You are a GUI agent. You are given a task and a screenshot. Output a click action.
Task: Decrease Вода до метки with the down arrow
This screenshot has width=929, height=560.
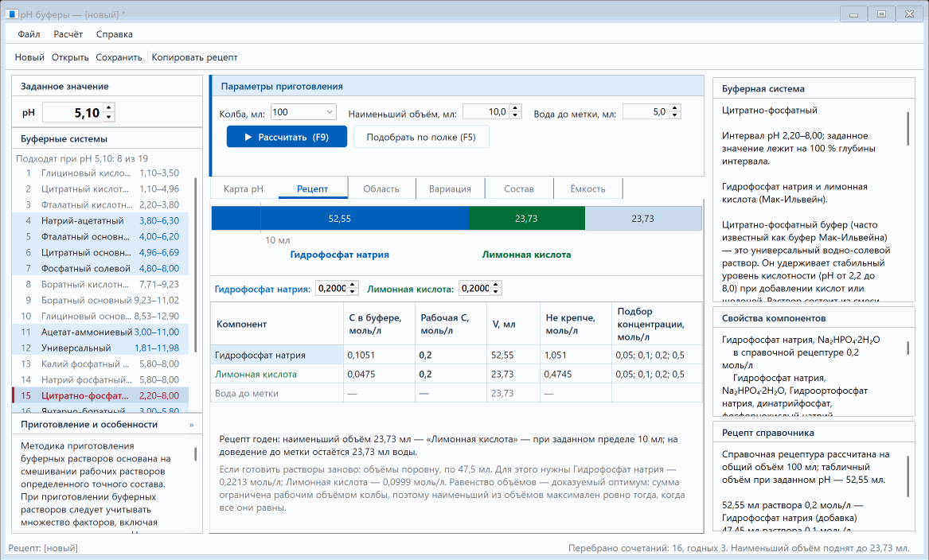point(675,115)
